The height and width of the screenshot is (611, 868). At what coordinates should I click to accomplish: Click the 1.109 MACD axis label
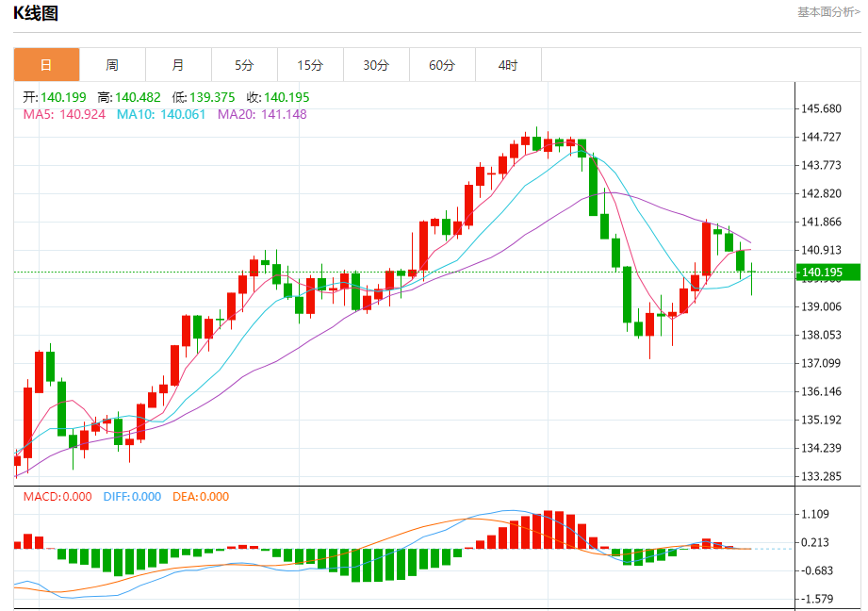pyautogui.click(x=813, y=514)
